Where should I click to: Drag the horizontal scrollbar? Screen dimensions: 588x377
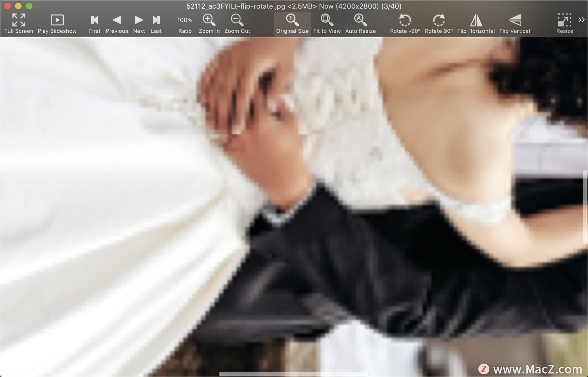point(293,373)
